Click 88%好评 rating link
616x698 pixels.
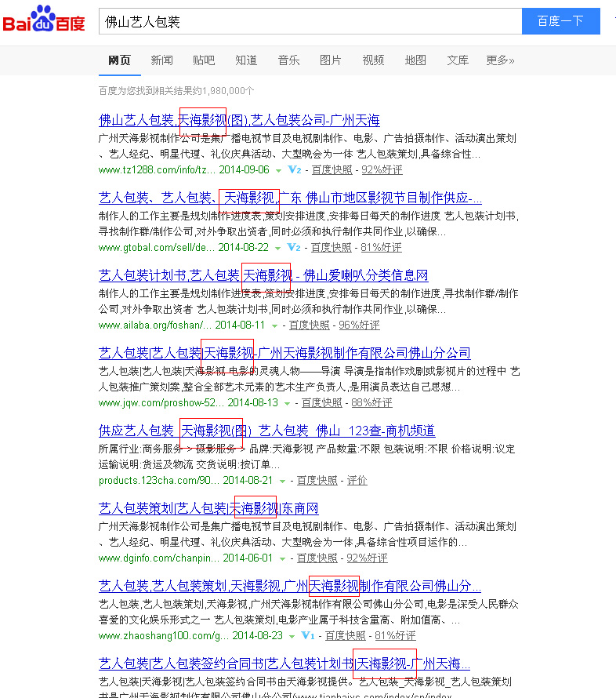371,402
